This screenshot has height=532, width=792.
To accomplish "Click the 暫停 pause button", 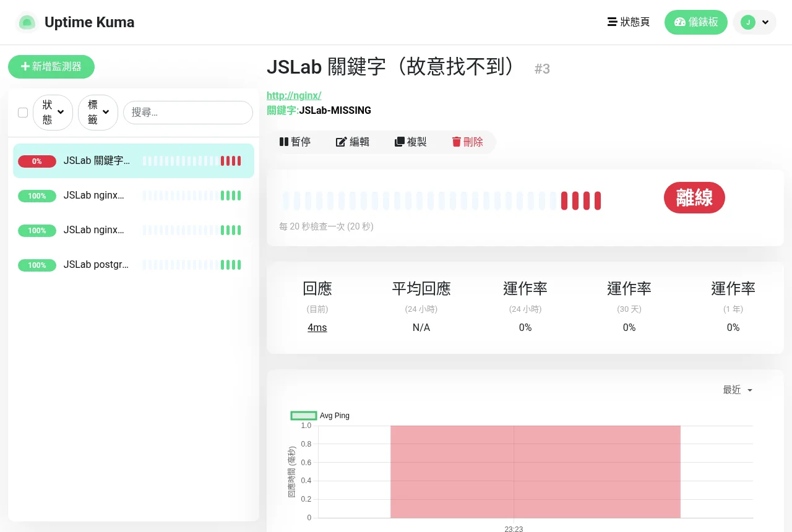I will 295,142.
